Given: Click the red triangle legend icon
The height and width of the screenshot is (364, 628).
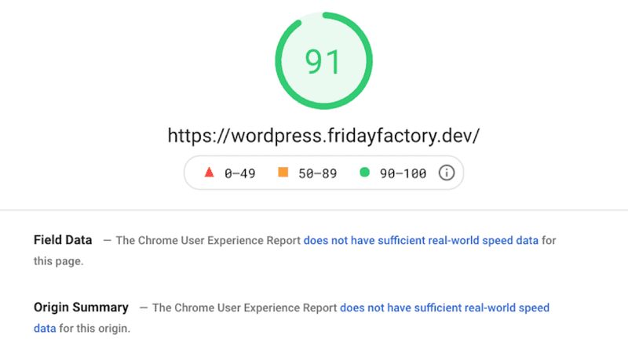Looking at the screenshot, I should point(209,173).
